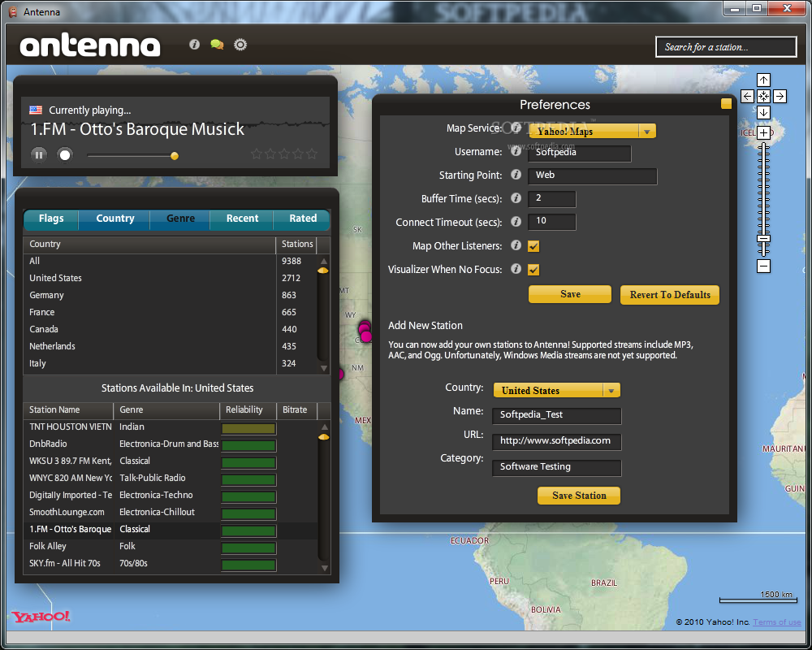Click the station URL input field

(x=557, y=441)
